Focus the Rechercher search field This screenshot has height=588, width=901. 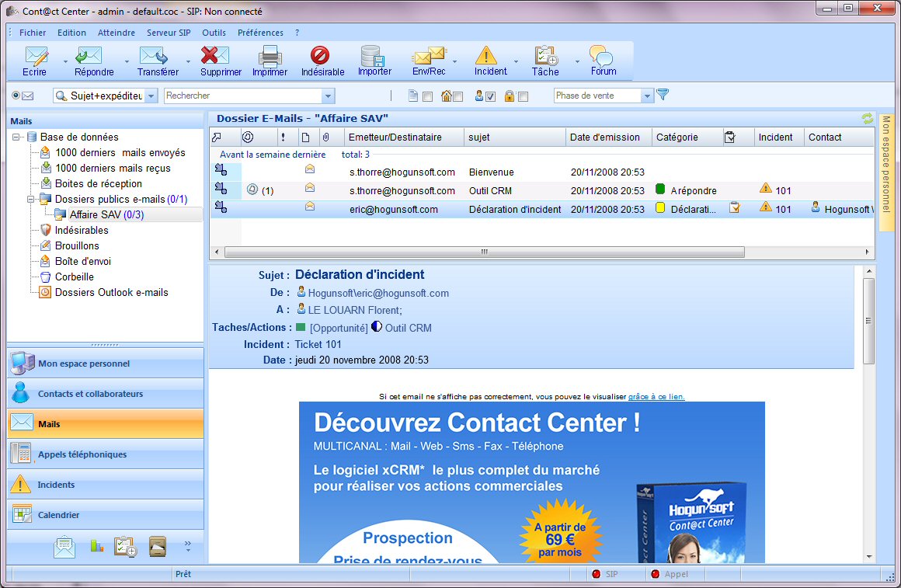pyautogui.click(x=243, y=96)
